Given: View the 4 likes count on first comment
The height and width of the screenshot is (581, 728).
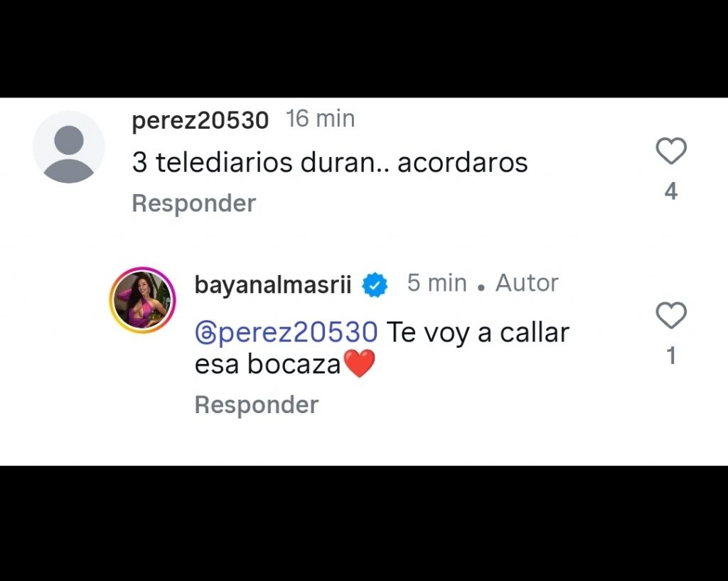Looking at the screenshot, I should coord(671,191).
